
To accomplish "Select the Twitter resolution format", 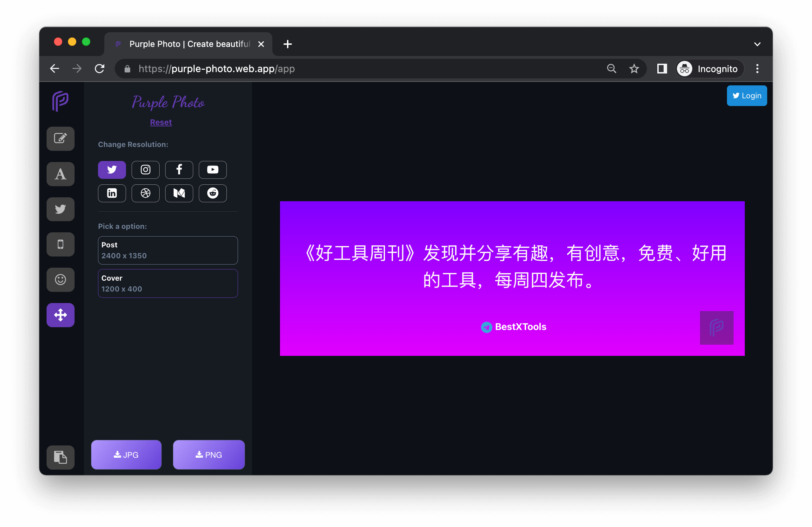I will tap(112, 170).
